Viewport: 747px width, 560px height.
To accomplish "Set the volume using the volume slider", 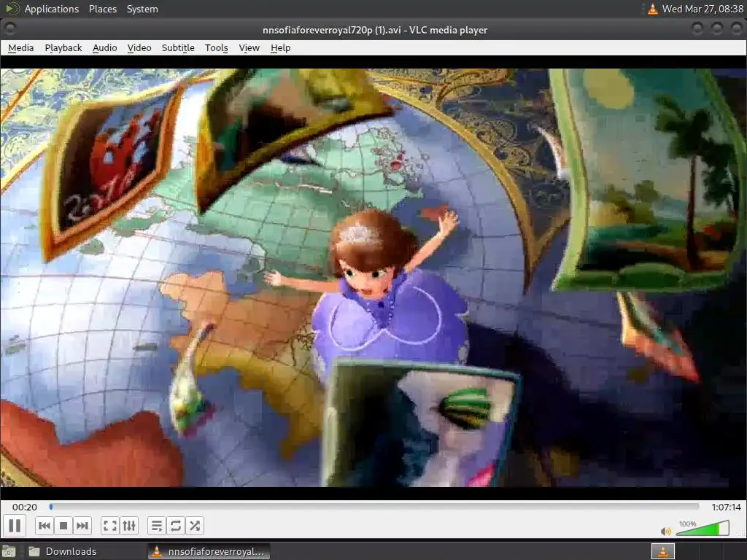I will [x=703, y=528].
